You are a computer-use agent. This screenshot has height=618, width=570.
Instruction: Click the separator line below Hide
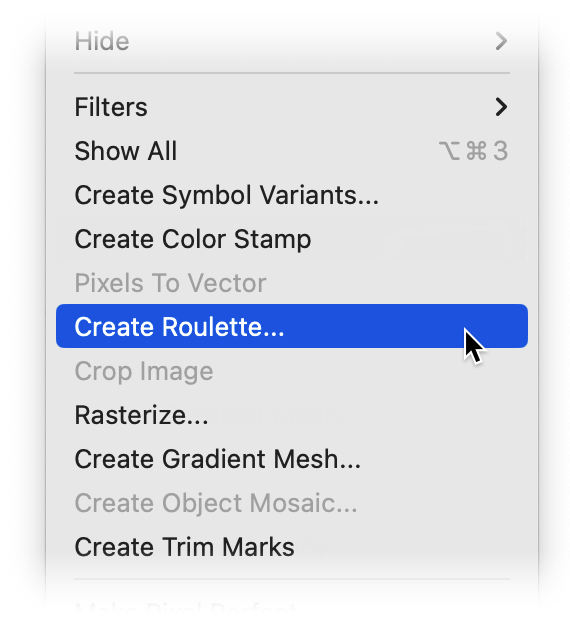pyautogui.click(x=292, y=73)
